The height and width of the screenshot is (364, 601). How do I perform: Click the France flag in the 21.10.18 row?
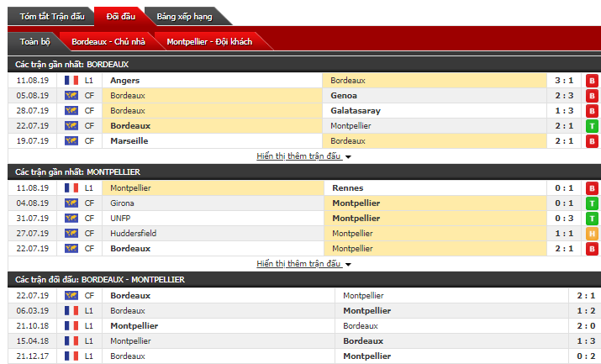[71, 326]
